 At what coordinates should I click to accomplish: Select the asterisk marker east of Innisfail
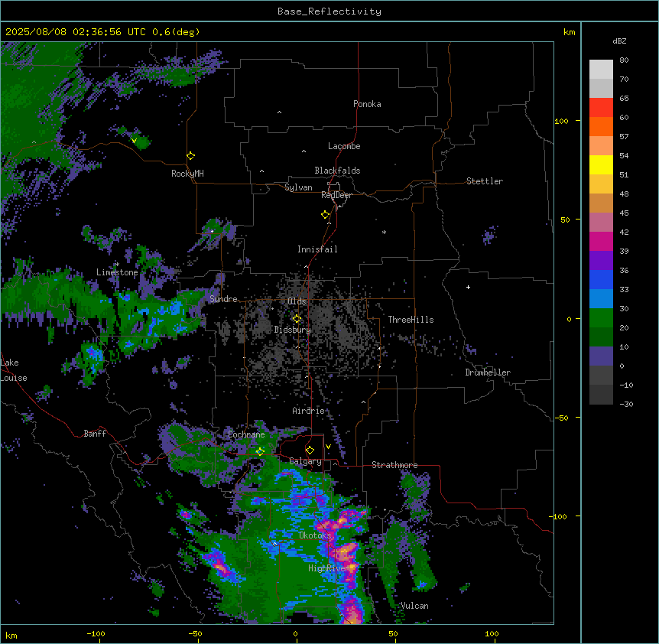point(384,232)
